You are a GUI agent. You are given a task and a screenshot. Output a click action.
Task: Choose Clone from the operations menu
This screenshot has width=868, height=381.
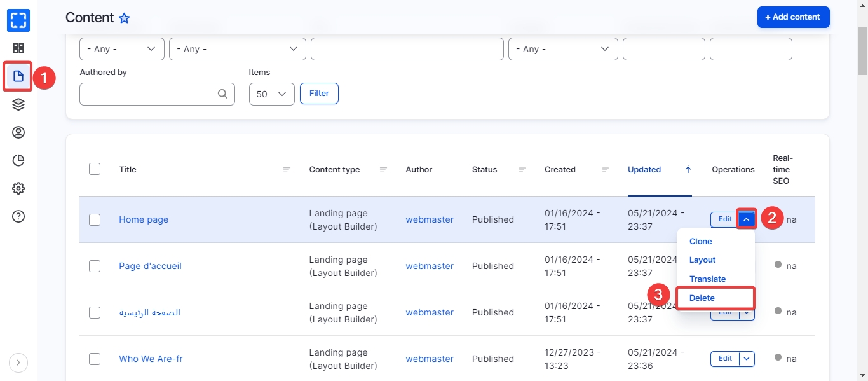point(700,242)
